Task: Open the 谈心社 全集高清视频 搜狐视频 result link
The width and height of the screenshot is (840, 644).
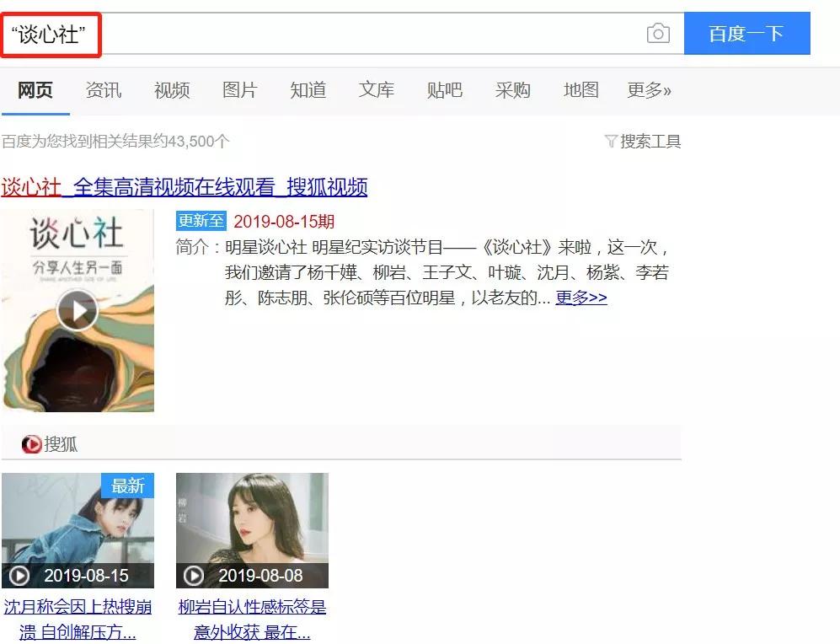Action: click(x=185, y=187)
